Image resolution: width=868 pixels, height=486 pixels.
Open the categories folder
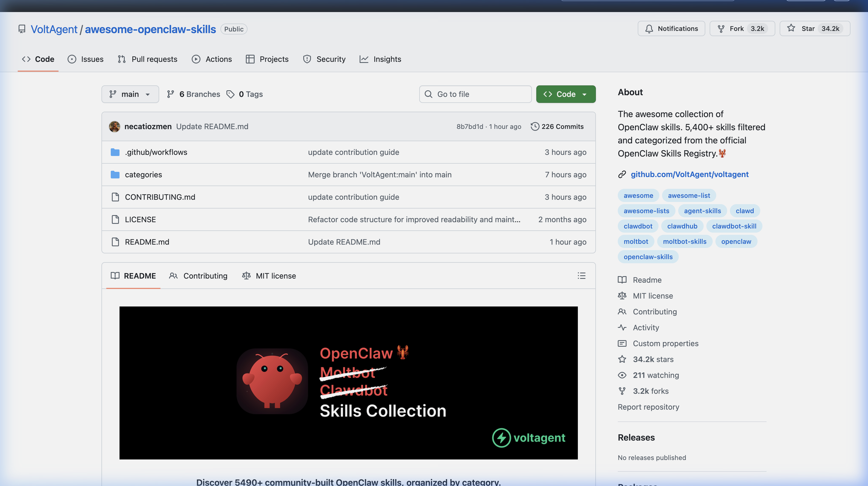[x=144, y=175]
